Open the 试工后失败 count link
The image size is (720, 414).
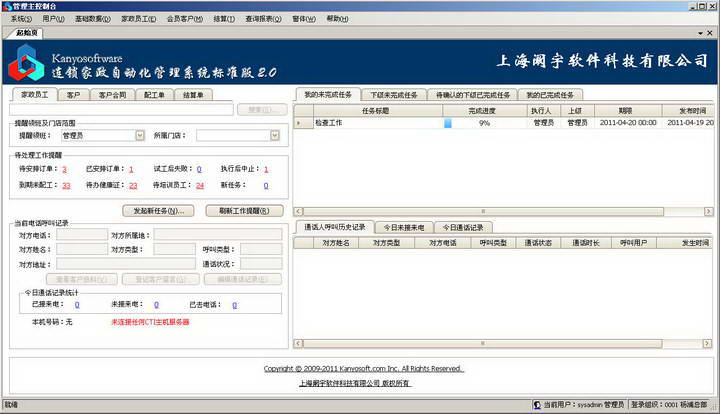(x=199, y=169)
